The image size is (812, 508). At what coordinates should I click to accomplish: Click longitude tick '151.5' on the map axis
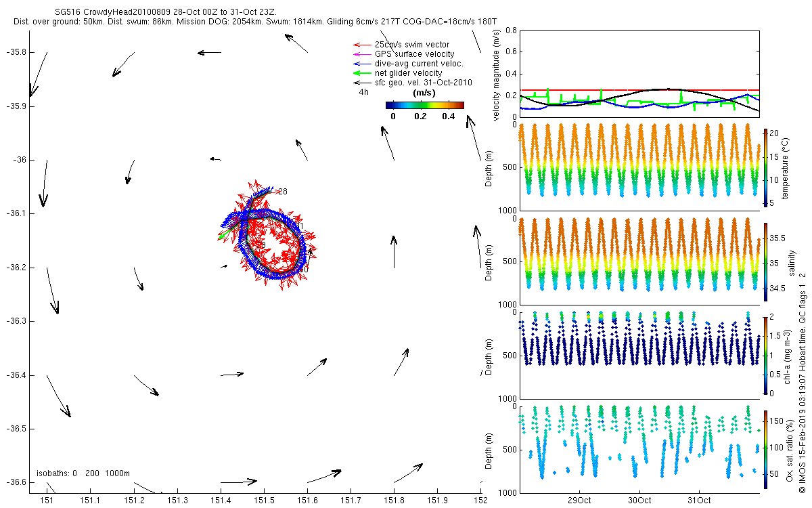[x=264, y=501]
